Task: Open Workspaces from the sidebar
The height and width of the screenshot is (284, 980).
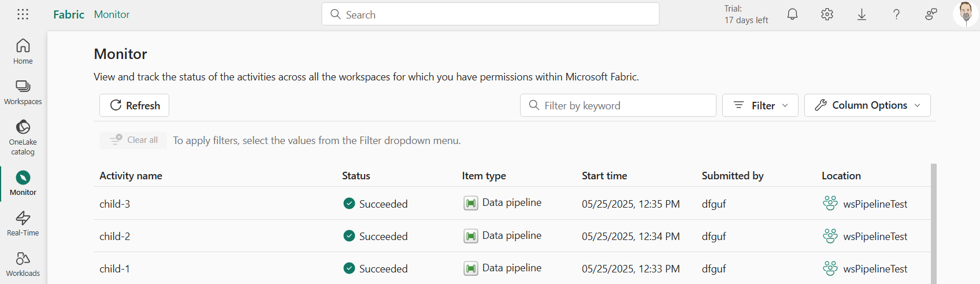Action: click(x=23, y=93)
